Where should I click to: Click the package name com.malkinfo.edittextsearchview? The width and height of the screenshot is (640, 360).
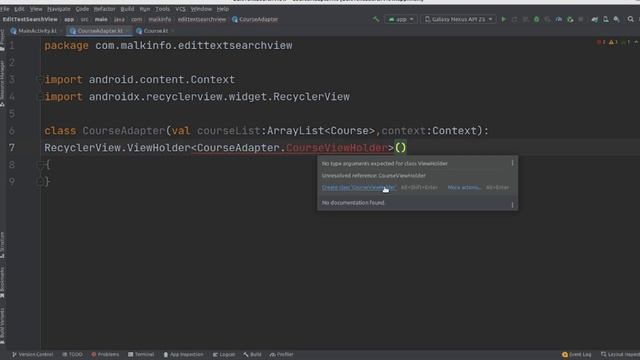coord(194,46)
